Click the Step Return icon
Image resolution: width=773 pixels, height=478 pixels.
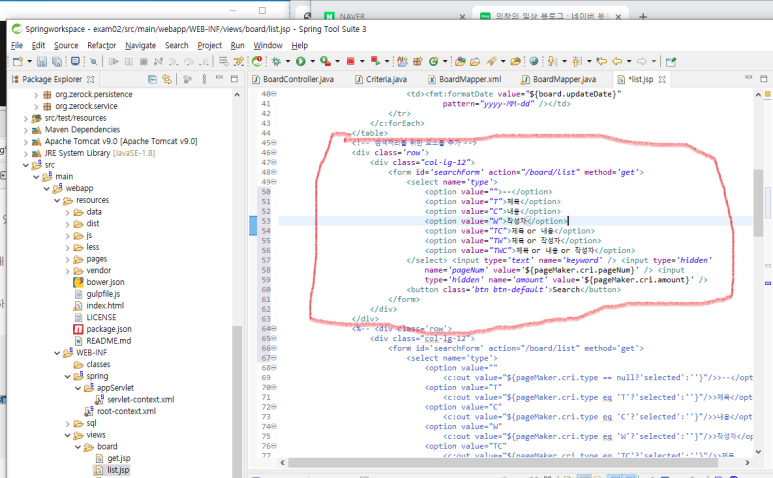(204, 62)
